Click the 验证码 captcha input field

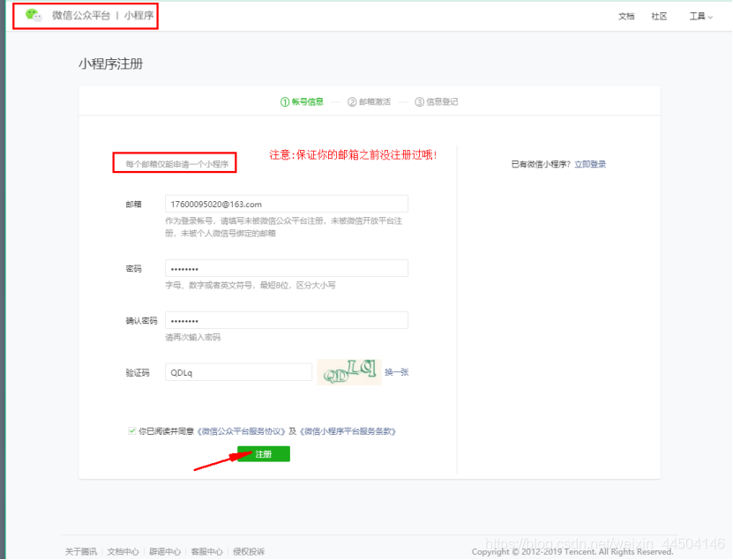pyautogui.click(x=238, y=372)
